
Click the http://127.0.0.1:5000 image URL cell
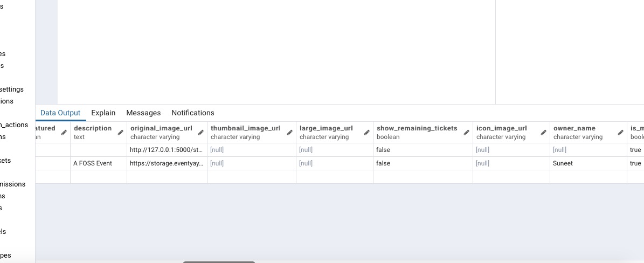(167, 150)
